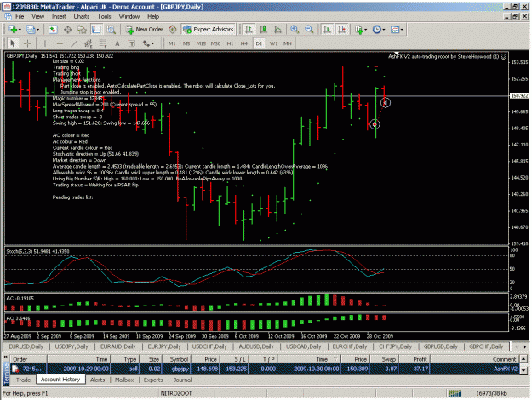Select the Text Label tool
Screen dimensions: 532x400
pyautogui.click(x=132, y=43)
